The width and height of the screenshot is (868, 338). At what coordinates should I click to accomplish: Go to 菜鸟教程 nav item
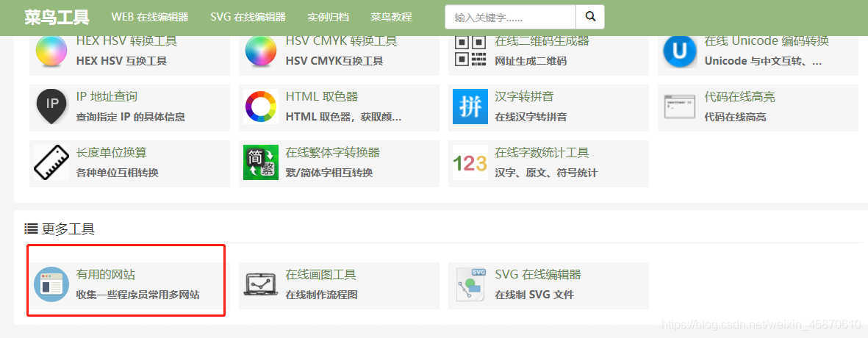click(x=392, y=17)
